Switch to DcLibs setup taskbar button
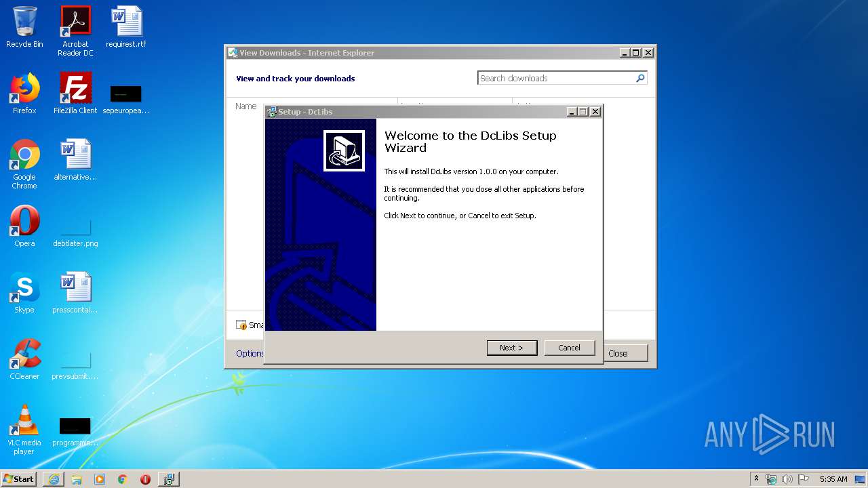The height and width of the screenshot is (488, 868). coord(169,479)
